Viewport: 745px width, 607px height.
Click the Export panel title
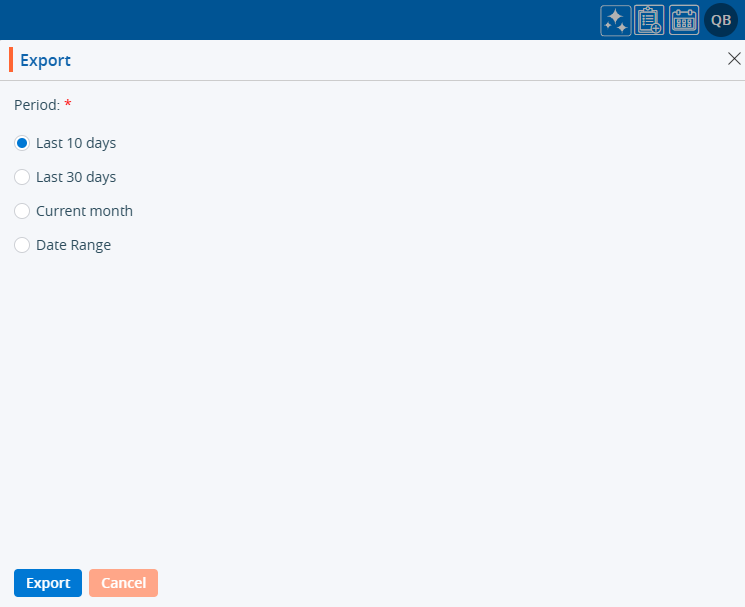tap(45, 60)
